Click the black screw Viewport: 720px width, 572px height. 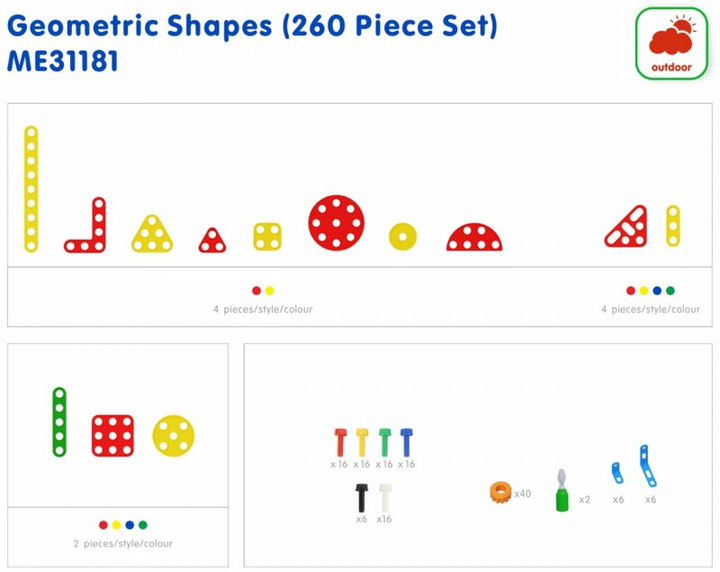click(361, 497)
